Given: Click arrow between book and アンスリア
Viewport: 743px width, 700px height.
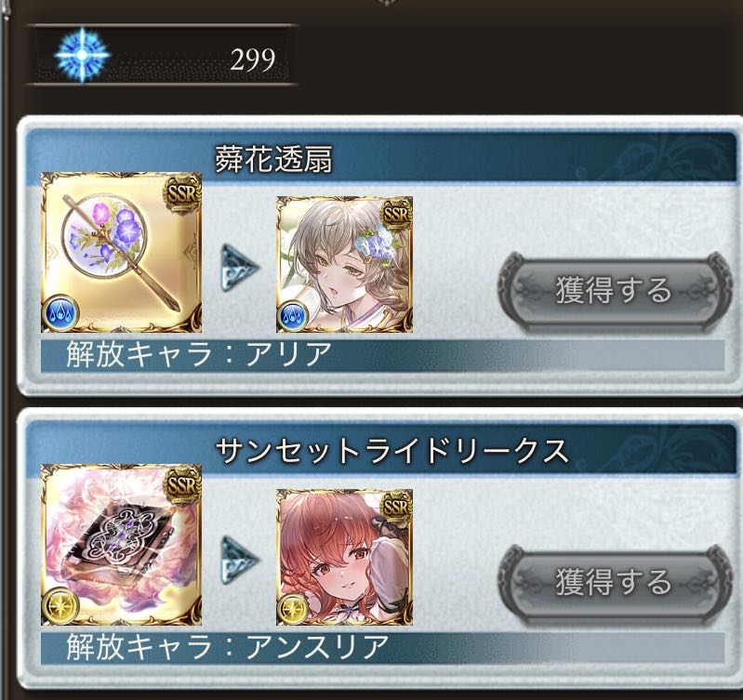Looking at the screenshot, I should pyautogui.click(x=239, y=560).
